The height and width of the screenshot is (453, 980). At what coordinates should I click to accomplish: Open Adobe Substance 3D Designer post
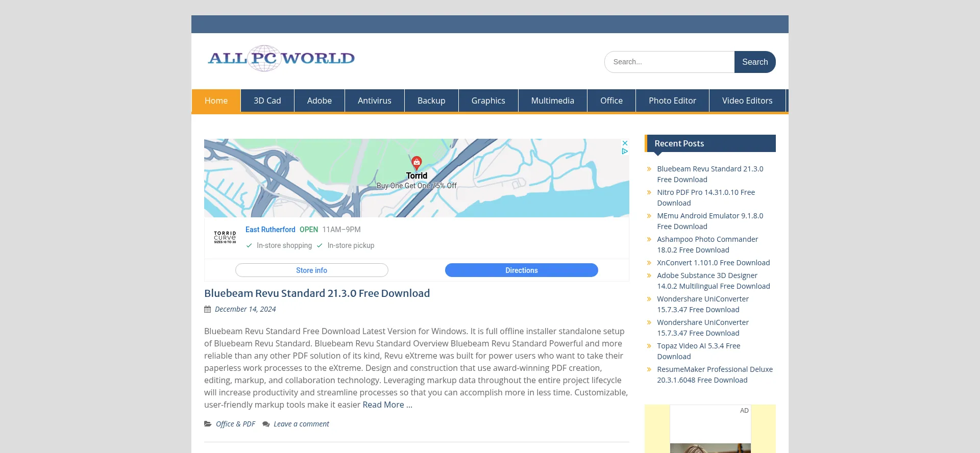point(714,281)
